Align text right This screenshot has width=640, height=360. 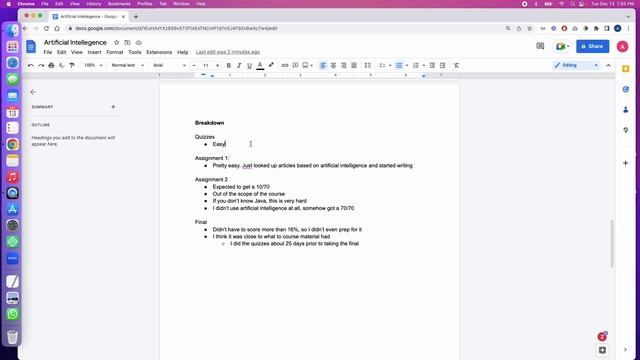344,65
